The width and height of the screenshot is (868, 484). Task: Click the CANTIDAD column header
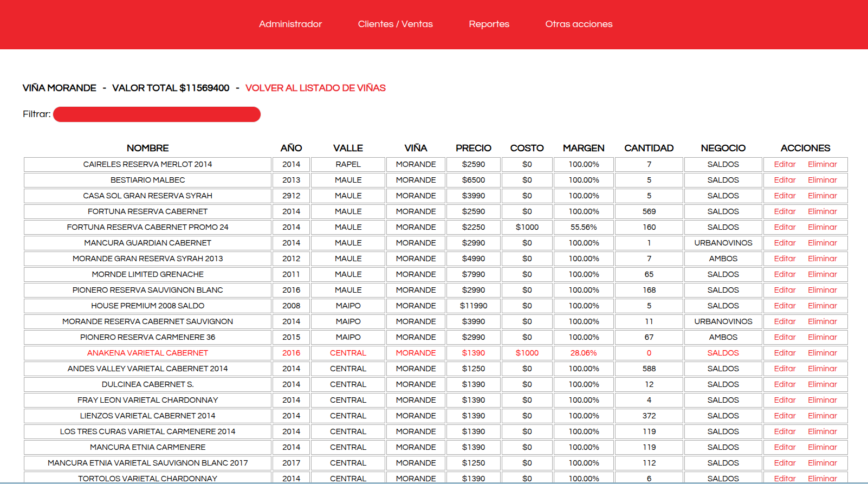click(649, 148)
